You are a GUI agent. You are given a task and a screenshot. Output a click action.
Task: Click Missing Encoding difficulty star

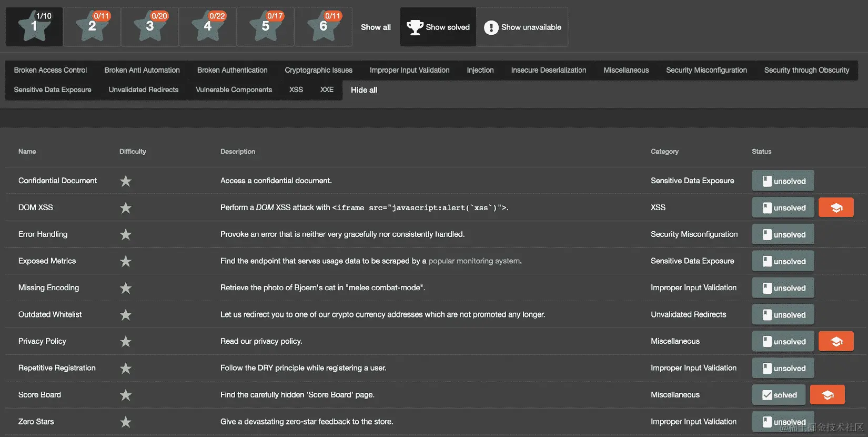pos(125,288)
